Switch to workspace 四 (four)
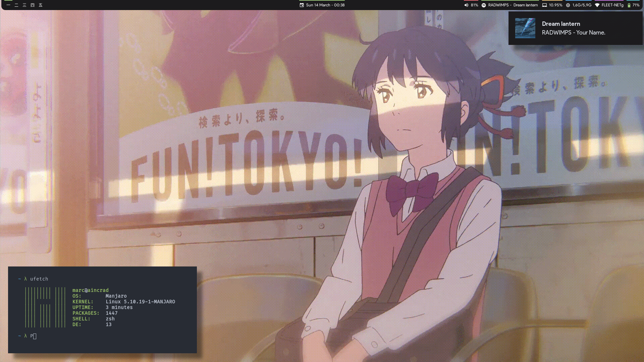The width and height of the screenshot is (644, 362). pyautogui.click(x=33, y=5)
